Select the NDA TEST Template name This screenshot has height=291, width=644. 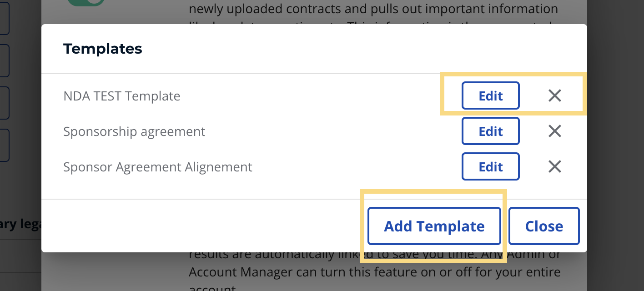pyautogui.click(x=122, y=96)
